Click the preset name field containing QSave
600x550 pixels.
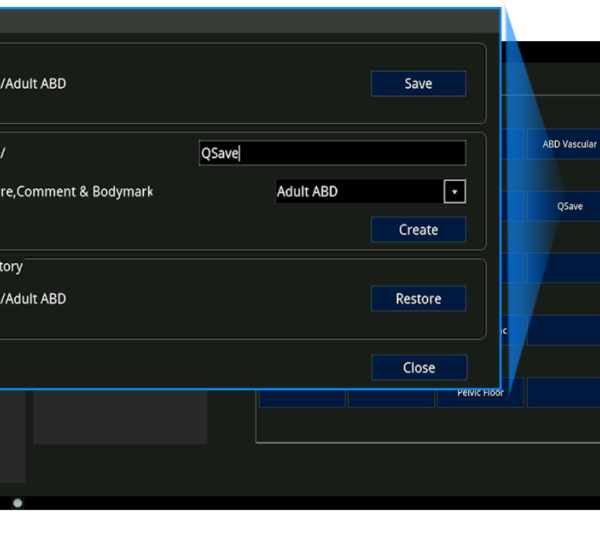pyautogui.click(x=331, y=153)
